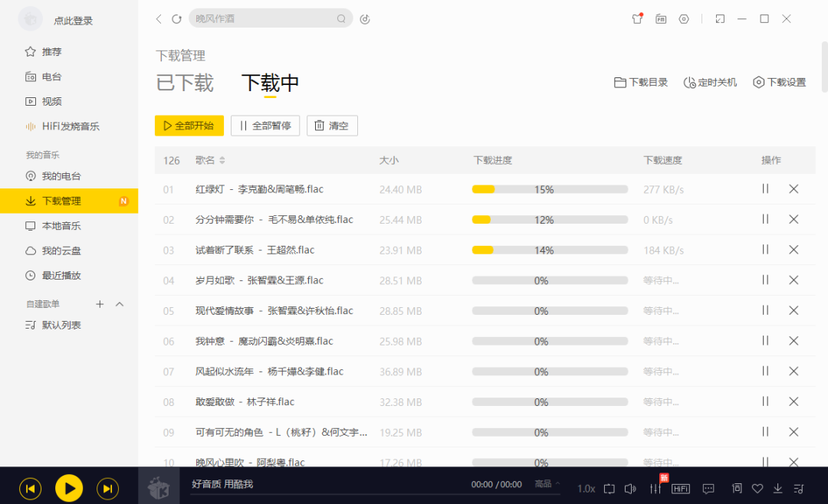This screenshot has width=828, height=504.
Task: Pause download of 红绿灯 song
Action: pos(764,188)
